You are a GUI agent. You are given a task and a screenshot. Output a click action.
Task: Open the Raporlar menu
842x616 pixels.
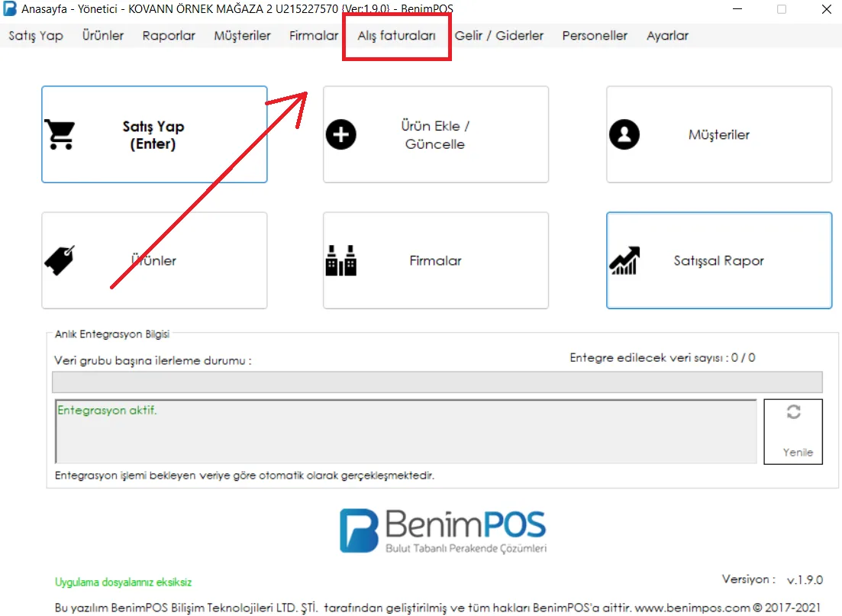coord(169,35)
